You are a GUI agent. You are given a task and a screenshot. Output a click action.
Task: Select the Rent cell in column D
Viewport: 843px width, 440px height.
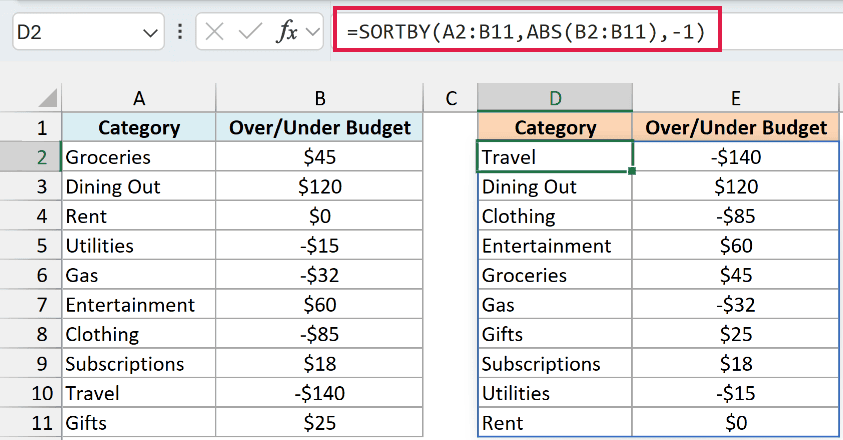pos(555,423)
